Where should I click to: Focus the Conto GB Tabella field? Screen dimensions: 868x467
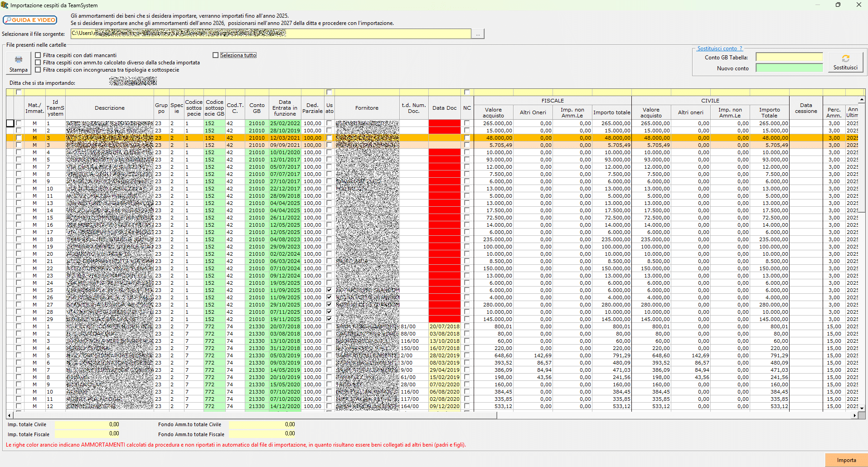click(x=789, y=57)
